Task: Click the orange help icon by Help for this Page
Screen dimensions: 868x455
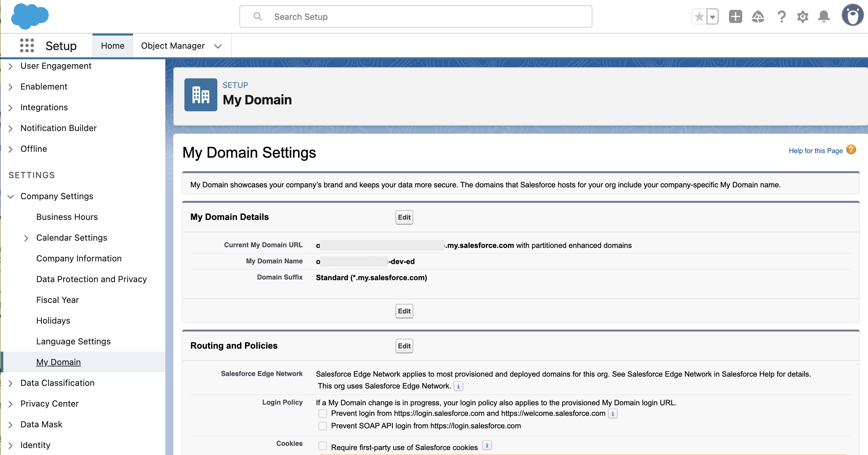Action: pos(851,149)
